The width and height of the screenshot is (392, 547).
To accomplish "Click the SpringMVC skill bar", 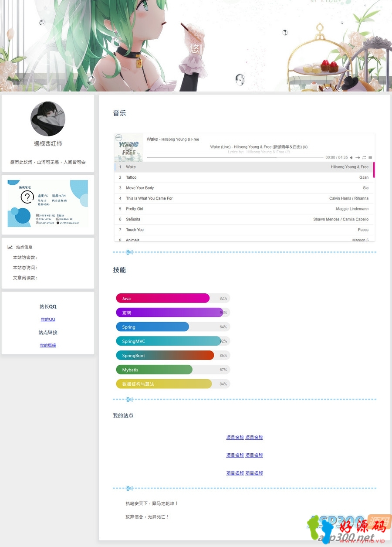I will click(x=173, y=341).
